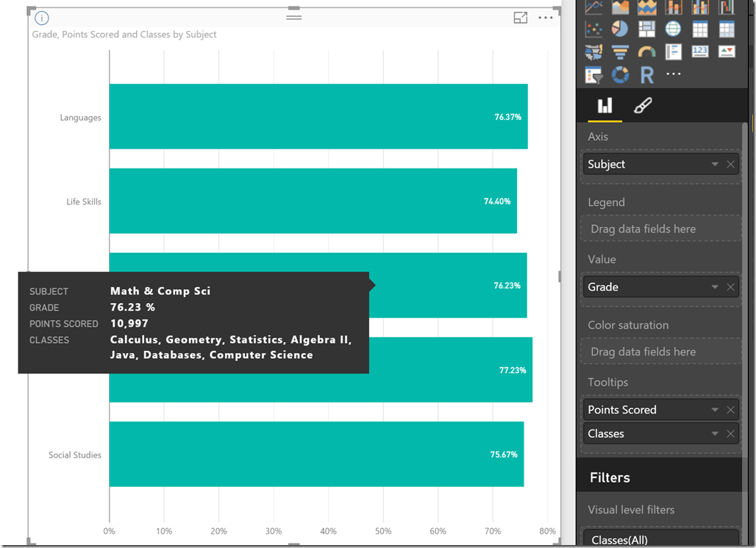The width and height of the screenshot is (756, 548).
Task: Select the multi-row card visualization
Action: [673, 51]
